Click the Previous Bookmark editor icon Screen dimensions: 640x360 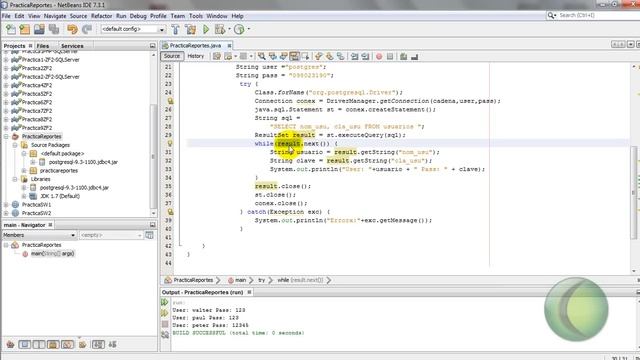(319, 56)
